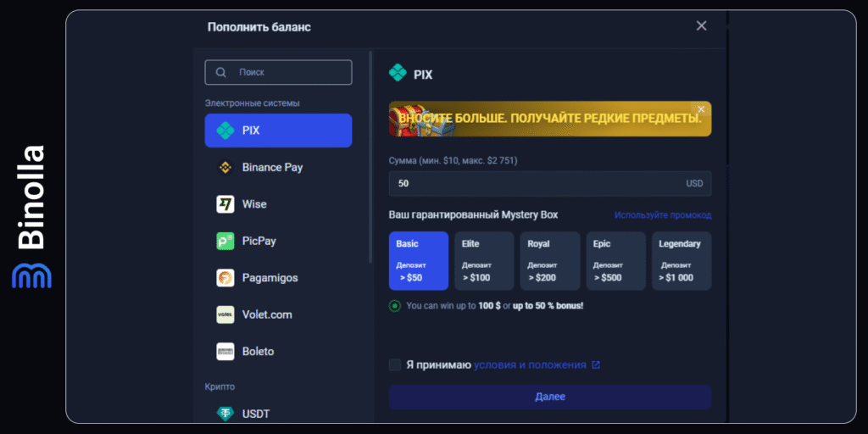
Task: Select the Basic Mystery Box tier
Action: click(x=418, y=260)
